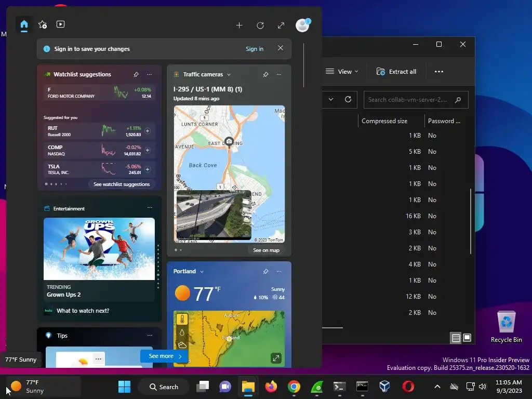
Task: Open See more options in File Explorer toolbar
Action: coord(439,72)
